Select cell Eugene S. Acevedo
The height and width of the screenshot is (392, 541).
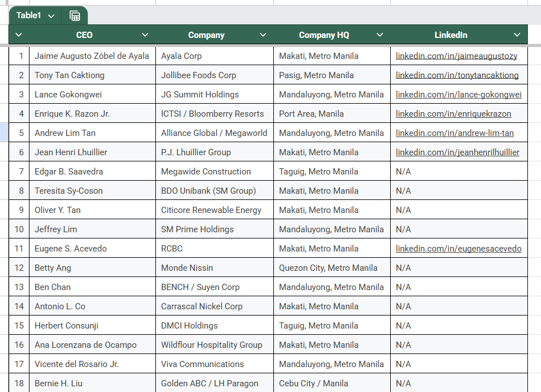92,249
